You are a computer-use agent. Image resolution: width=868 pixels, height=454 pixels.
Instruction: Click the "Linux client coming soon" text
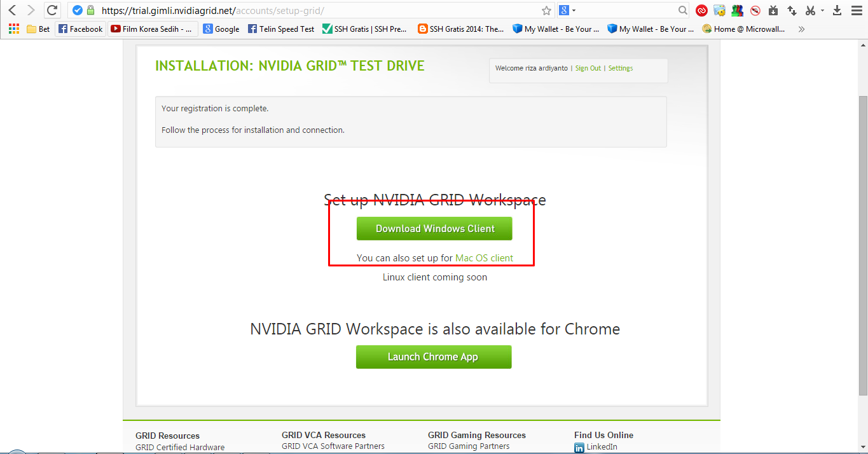coord(435,277)
